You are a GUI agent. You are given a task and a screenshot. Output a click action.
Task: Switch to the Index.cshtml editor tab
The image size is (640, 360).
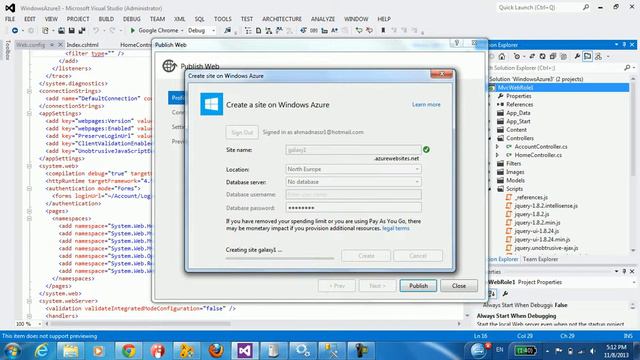coord(82,45)
